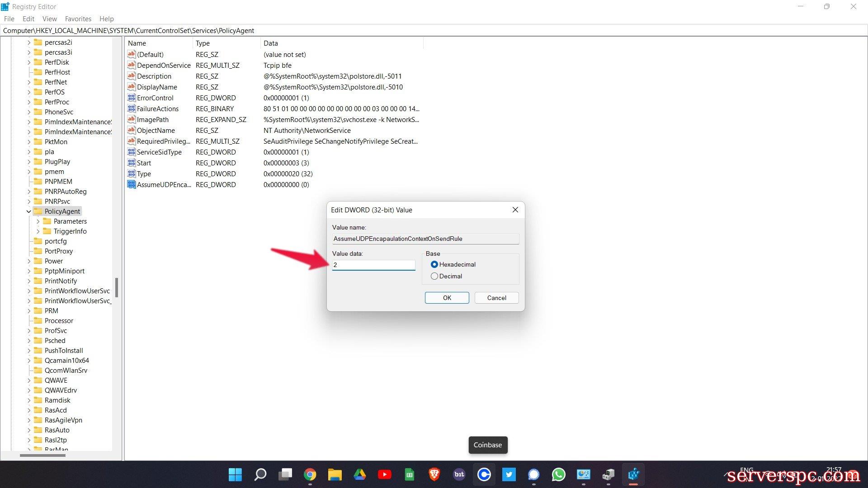This screenshot has width=868, height=488.
Task: Expand the TriggerInfo subkey
Action: click(38, 231)
